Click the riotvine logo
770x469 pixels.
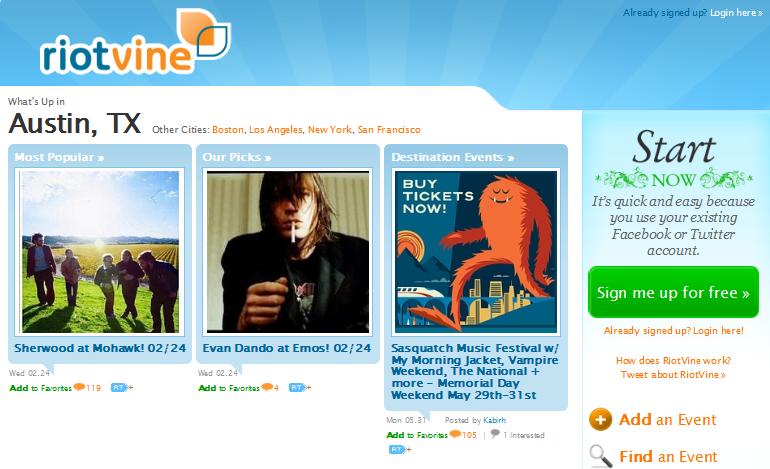pos(135,42)
